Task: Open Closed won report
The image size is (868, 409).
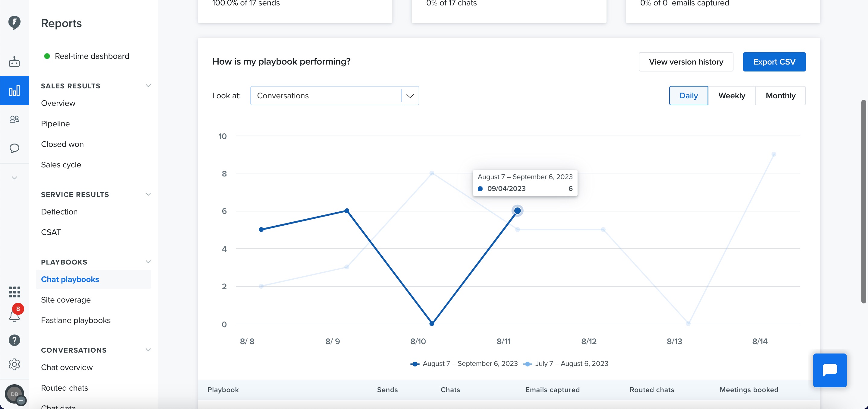Action: [62, 144]
